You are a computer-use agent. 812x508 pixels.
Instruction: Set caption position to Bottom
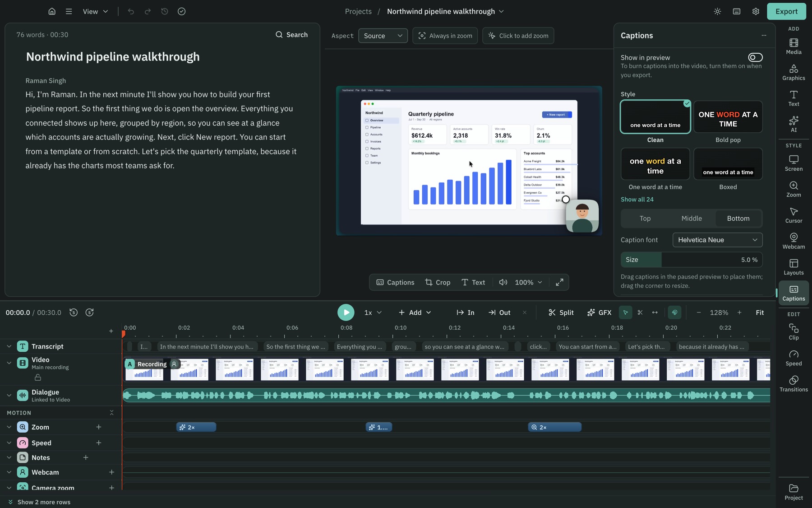point(738,219)
